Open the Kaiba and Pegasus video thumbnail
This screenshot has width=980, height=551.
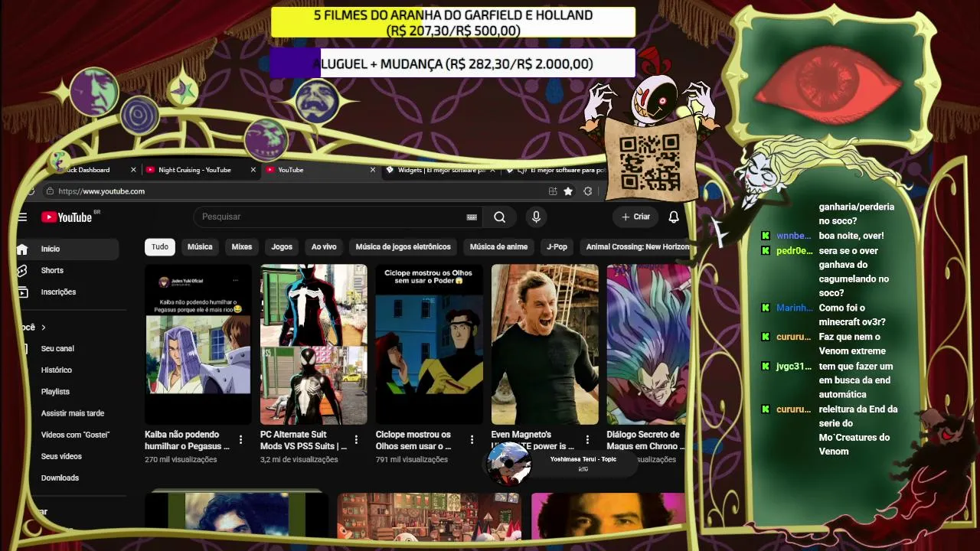(x=198, y=344)
